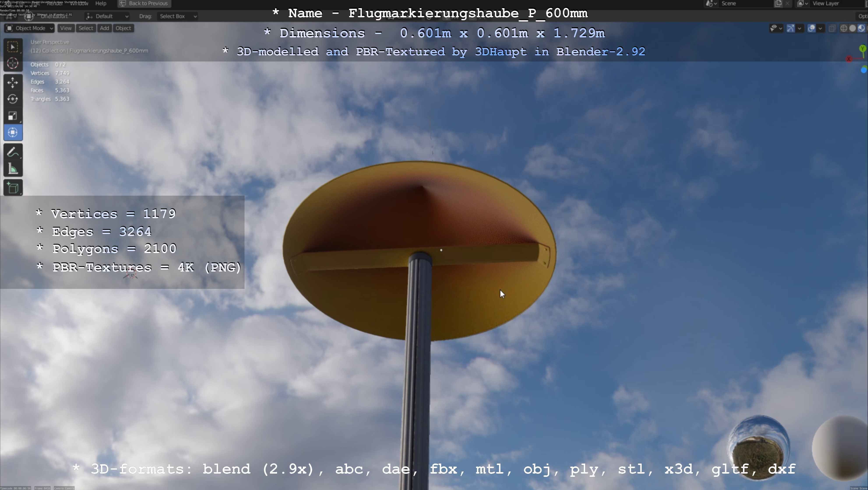This screenshot has width=868, height=490.
Task: Select the Measure tool
Action: (x=13, y=169)
